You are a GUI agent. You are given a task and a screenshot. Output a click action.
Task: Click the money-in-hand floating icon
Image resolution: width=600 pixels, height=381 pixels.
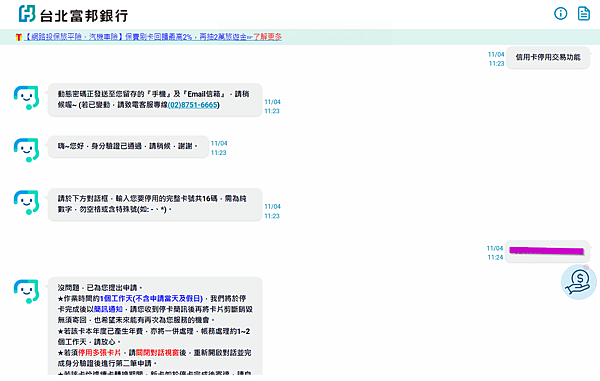579,282
